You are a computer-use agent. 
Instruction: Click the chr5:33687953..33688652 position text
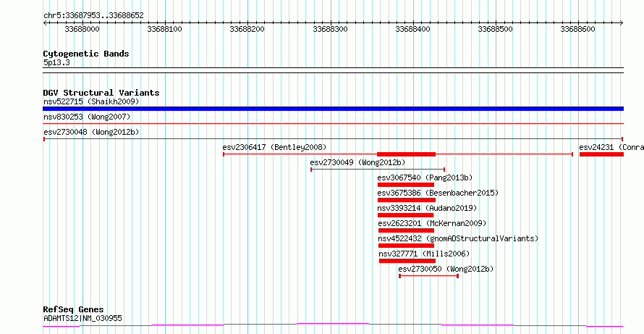93,16
